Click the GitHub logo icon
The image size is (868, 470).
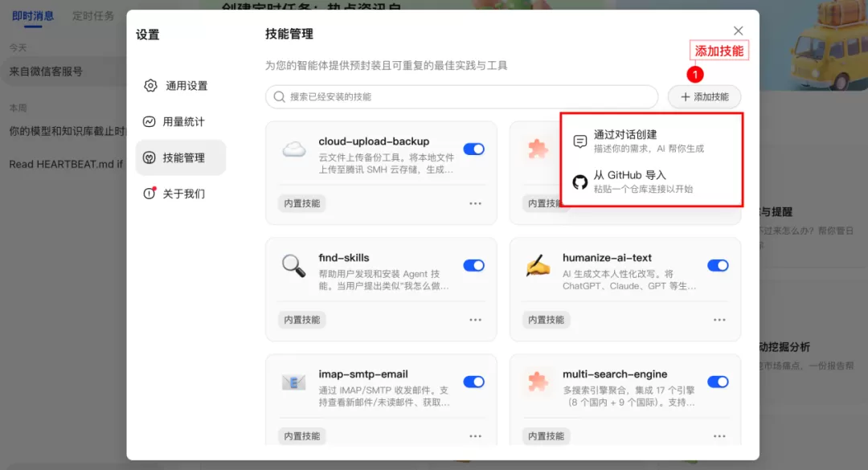click(x=579, y=182)
